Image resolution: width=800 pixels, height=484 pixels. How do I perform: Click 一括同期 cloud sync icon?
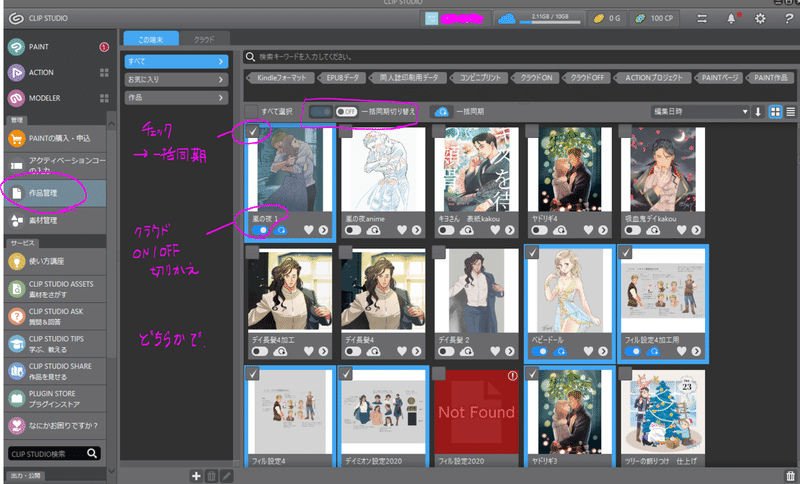[442, 111]
